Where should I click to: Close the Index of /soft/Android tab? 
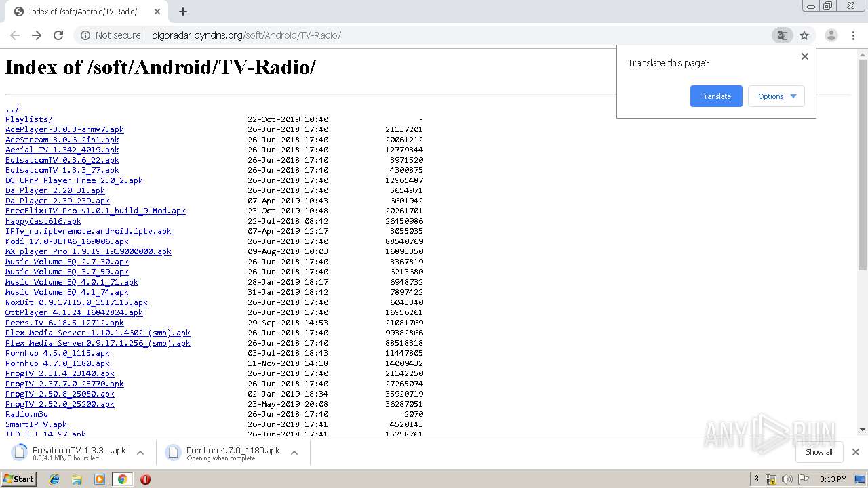coord(157,12)
